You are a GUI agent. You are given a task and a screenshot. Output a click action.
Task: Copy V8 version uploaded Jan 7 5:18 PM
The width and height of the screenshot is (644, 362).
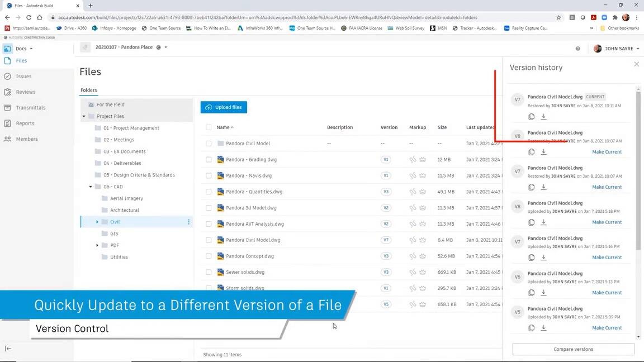click(532, 222)
